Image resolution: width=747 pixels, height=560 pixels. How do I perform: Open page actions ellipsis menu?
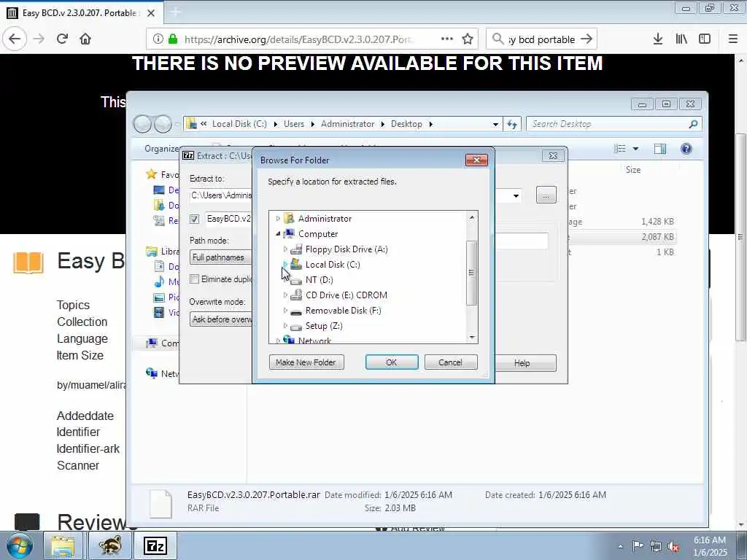click(447, 39)
